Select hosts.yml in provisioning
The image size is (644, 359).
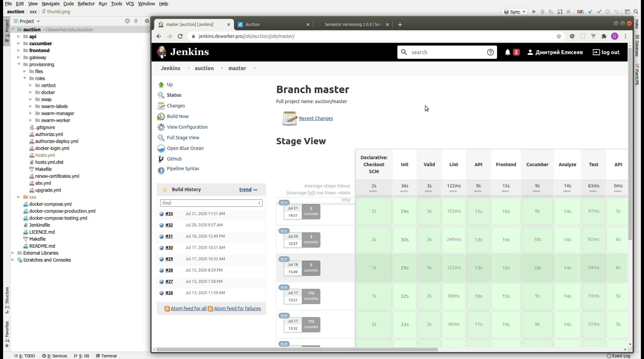[x=45, y=155]
